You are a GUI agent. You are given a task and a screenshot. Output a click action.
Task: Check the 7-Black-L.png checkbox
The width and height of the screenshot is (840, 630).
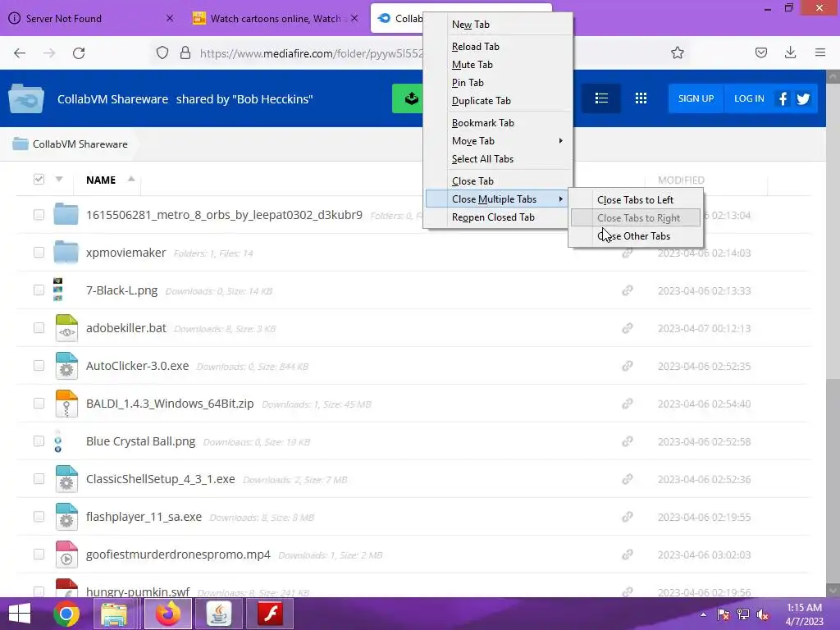point(39,290)
